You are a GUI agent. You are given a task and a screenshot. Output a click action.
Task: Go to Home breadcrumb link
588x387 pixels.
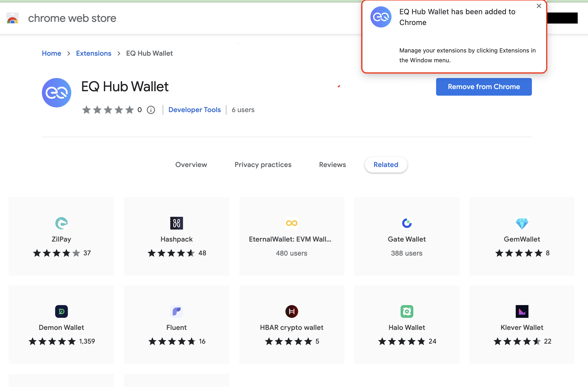pos(51,53)
